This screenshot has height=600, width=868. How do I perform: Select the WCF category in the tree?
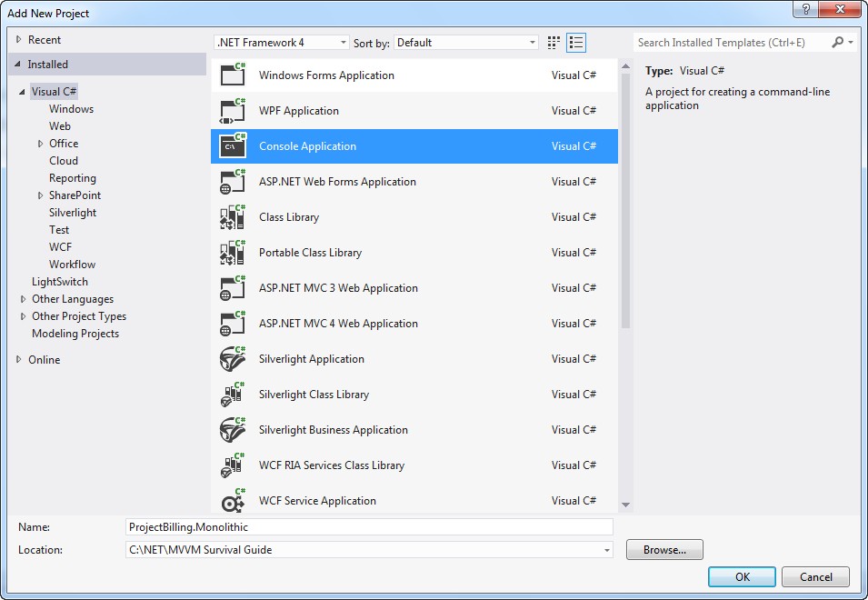[60, 247]
